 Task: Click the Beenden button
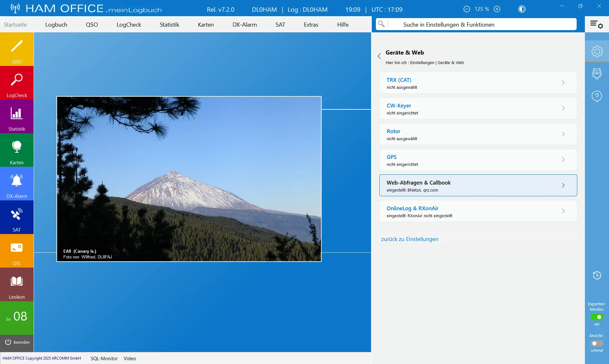point(17,342)
